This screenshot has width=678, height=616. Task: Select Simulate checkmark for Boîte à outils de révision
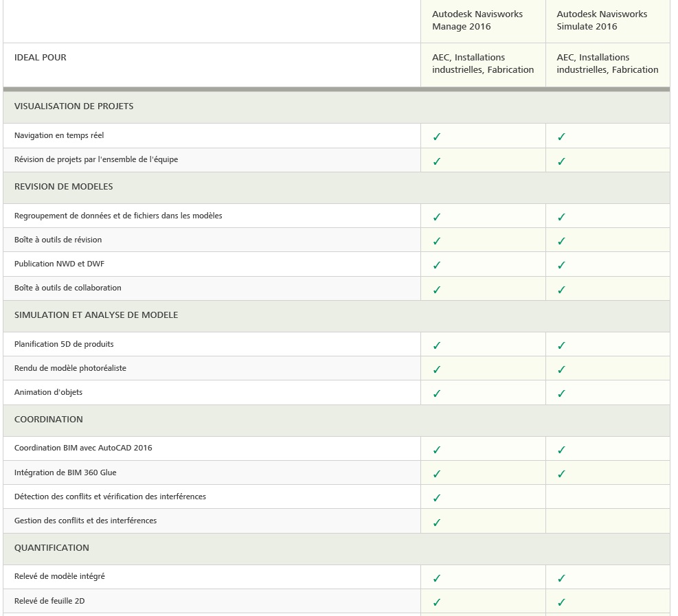(x=561, y=241)
